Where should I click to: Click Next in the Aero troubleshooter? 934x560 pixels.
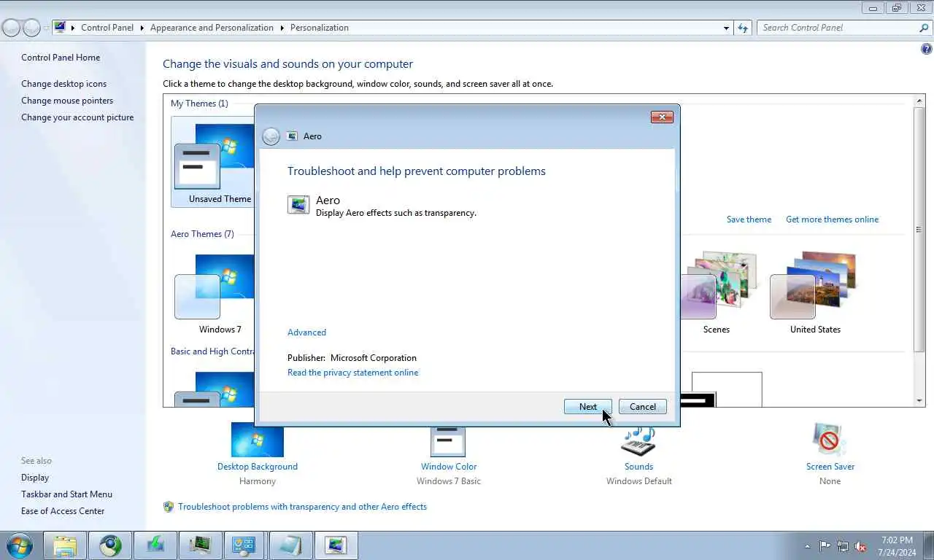pos(588,407)
